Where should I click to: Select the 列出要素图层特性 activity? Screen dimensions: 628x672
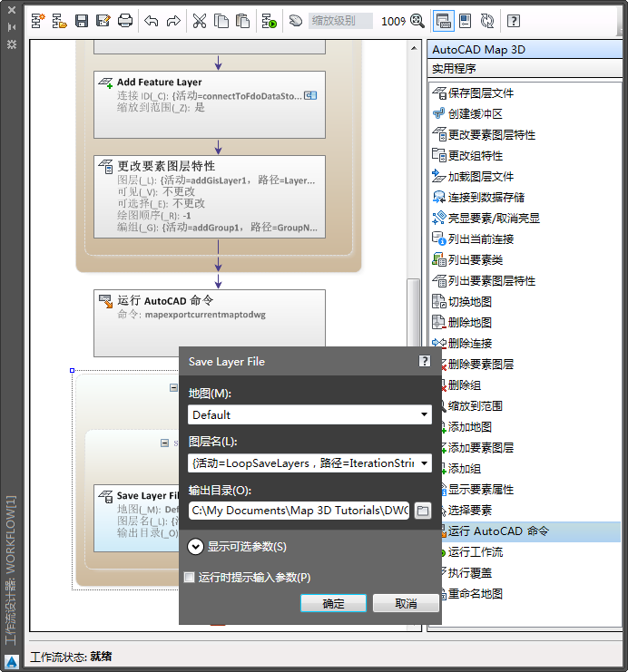(x=492, y=281)
